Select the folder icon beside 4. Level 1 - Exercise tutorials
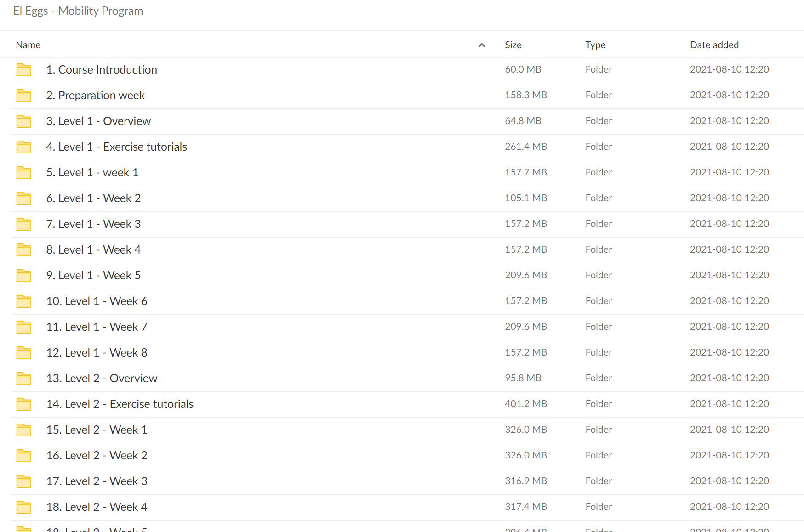This screenshot has height=532, width=804. pyautogui.click(x=23, y=147)
